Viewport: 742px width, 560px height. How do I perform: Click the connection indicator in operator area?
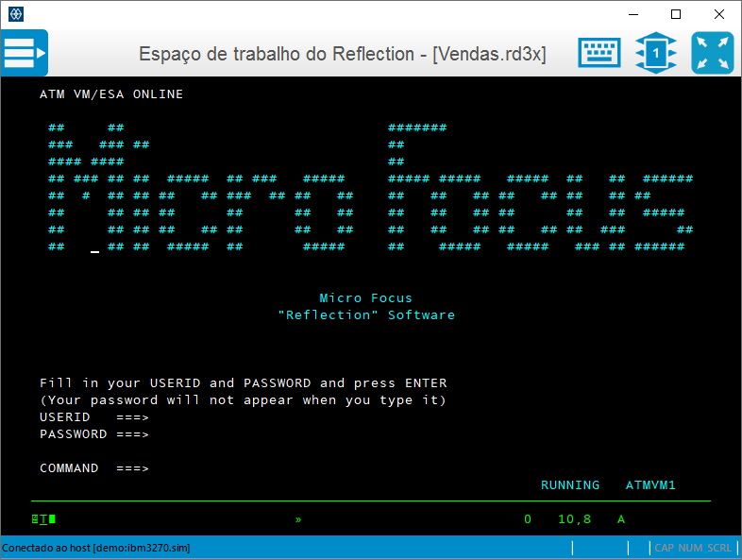coord(43,518)
